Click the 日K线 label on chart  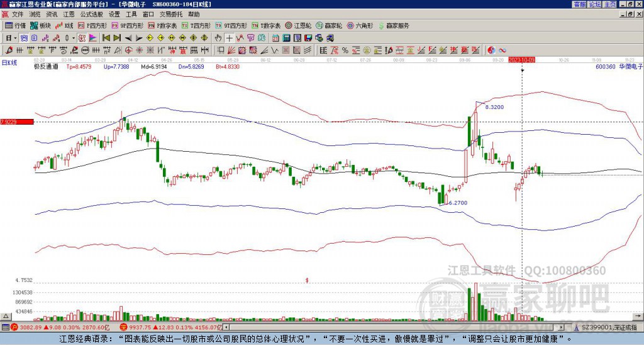coord(9,63)
